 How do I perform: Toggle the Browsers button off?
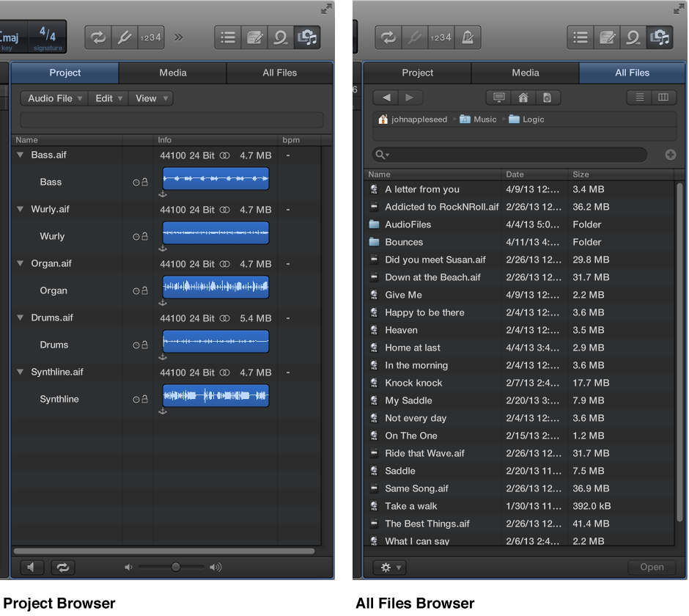(x=307, y=37)
